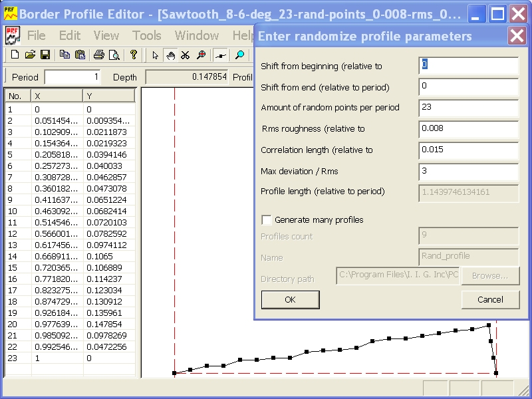The image size is (532, 399).
Task: Select the Y cell 0.147854 in row 20
Action: coord(109,325)
